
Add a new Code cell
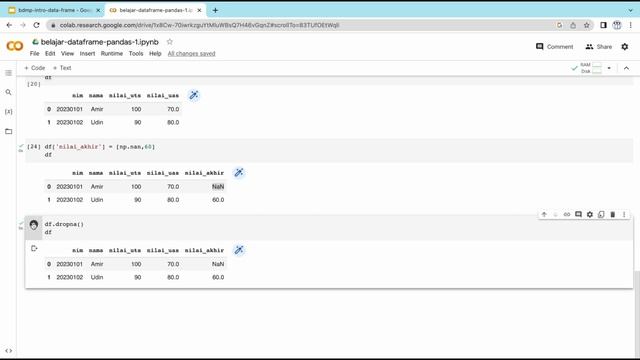35,68
